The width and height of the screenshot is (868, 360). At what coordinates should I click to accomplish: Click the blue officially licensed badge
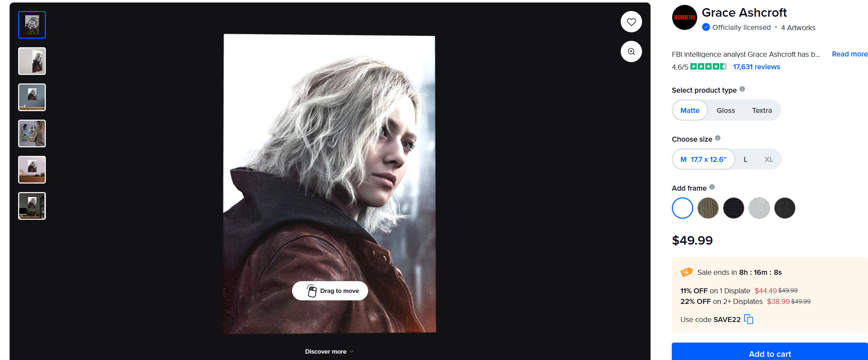tap(706, 27)
